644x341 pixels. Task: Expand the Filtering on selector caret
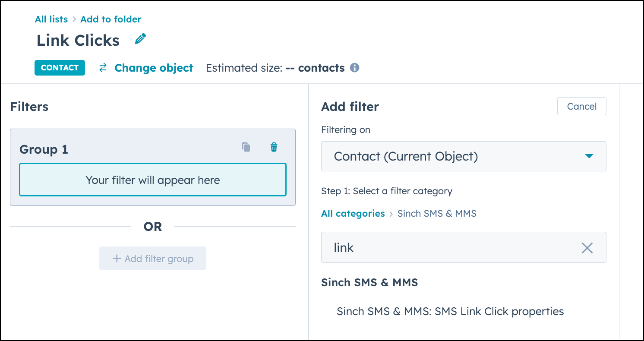click(589, 157)
